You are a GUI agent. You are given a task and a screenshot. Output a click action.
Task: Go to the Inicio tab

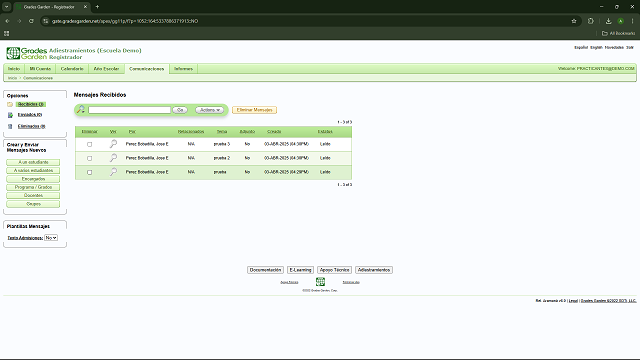point(14,69)
